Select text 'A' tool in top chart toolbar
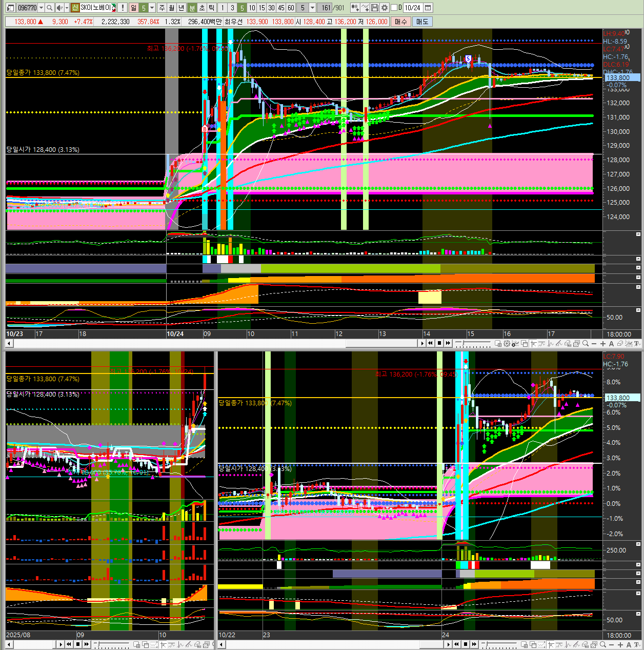This screenshot has height=650, width=644. pos(611,343)
